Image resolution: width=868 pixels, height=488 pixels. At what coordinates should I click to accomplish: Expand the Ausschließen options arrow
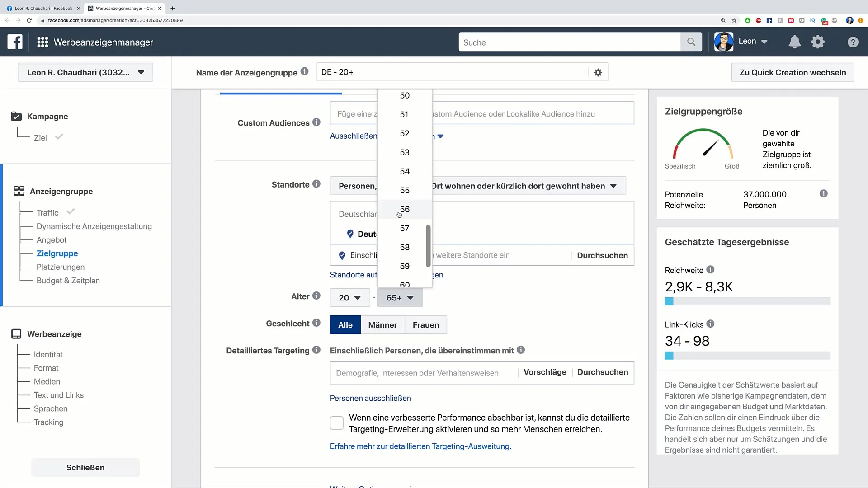coord(440,136)
